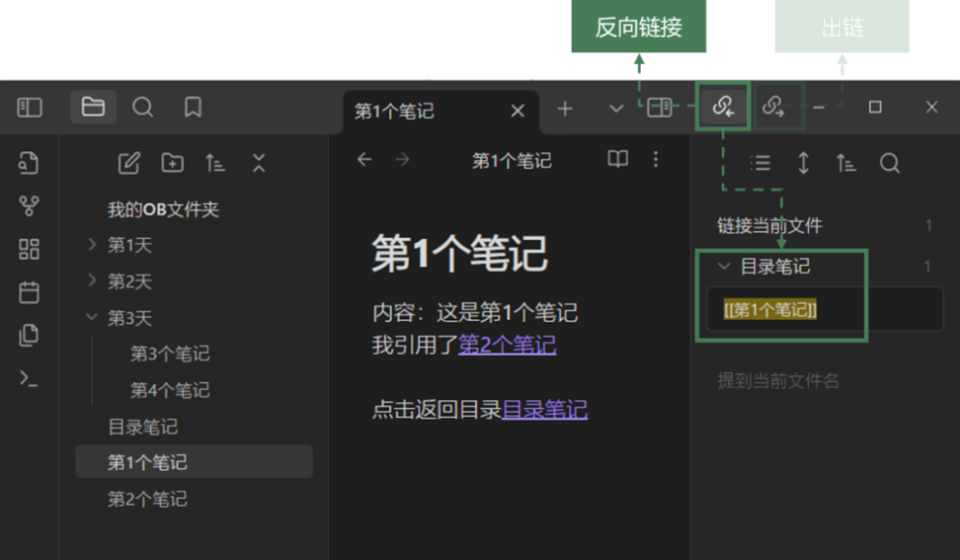Viewport: 960px width, 560px height.
Task: Open the bookmarks panel
Action: 194,107
